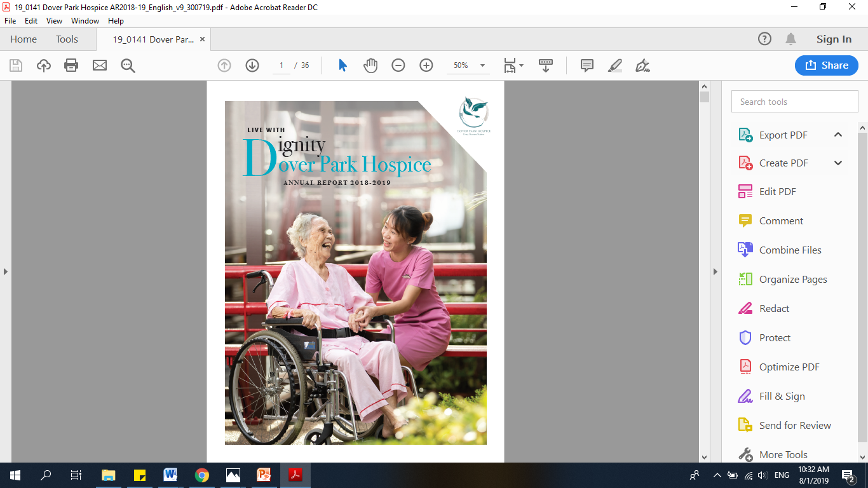868x488 pixels.
Task: Open the Help question mark icon
Action: 765,39
